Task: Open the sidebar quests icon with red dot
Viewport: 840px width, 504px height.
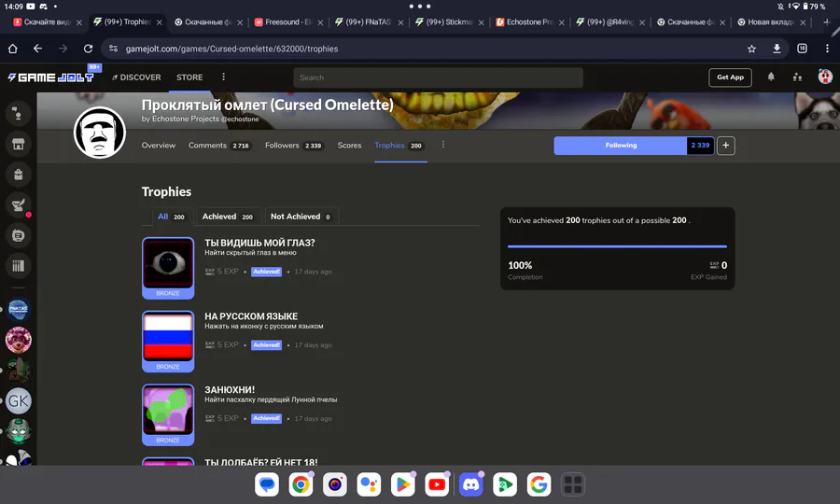Action: coord(19,204)
